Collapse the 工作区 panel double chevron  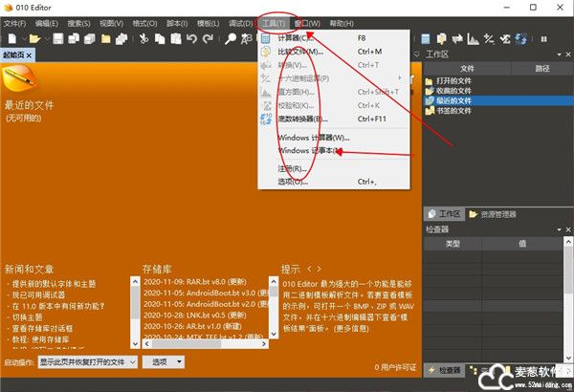[416, 54]
